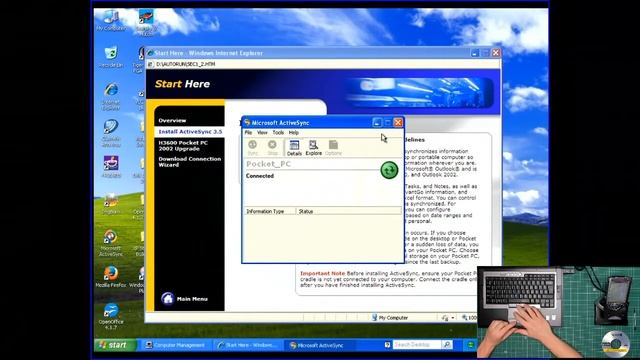Click the green ActiveSync tray icon
This screenshot has height=360, width=640.
(471, 345)
